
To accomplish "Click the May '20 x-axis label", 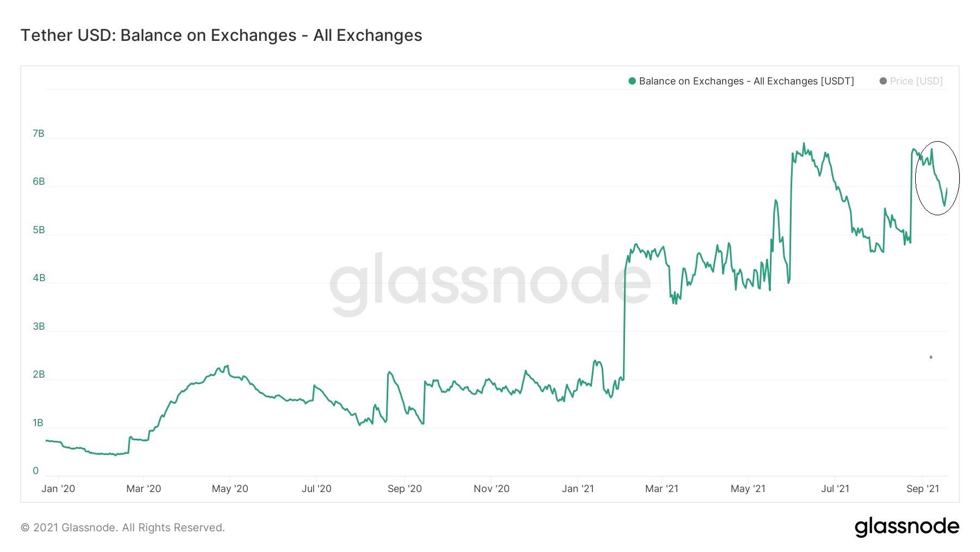I will point(230,489).
